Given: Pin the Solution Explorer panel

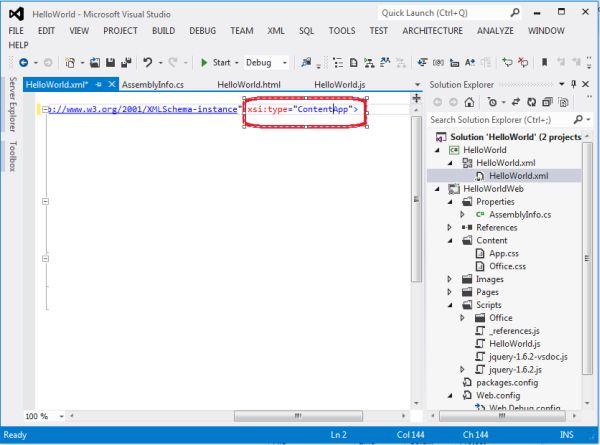Looking at the screenshot, I should tap(573, 84).
